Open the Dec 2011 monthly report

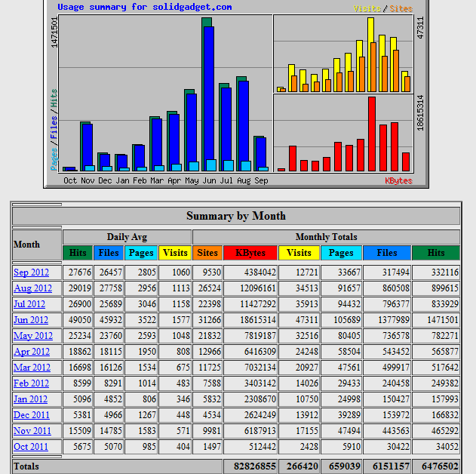click(x=32, y=415)
